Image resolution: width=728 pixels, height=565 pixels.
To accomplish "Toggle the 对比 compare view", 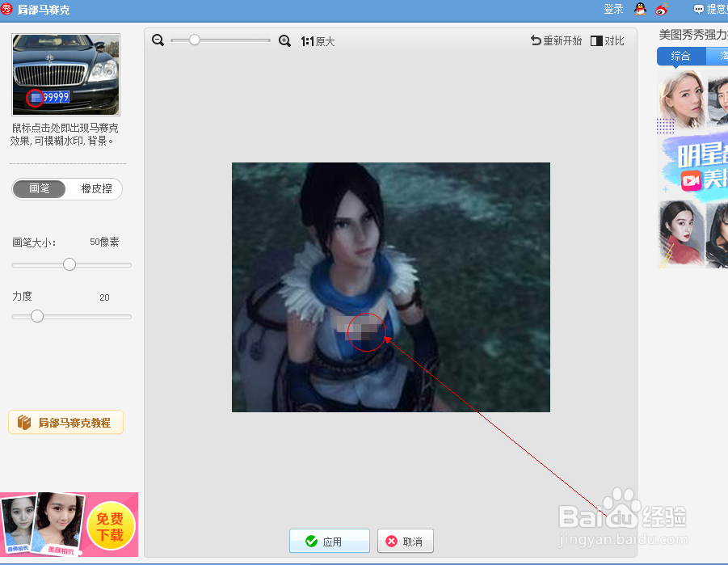I will [x=608, y=41].
